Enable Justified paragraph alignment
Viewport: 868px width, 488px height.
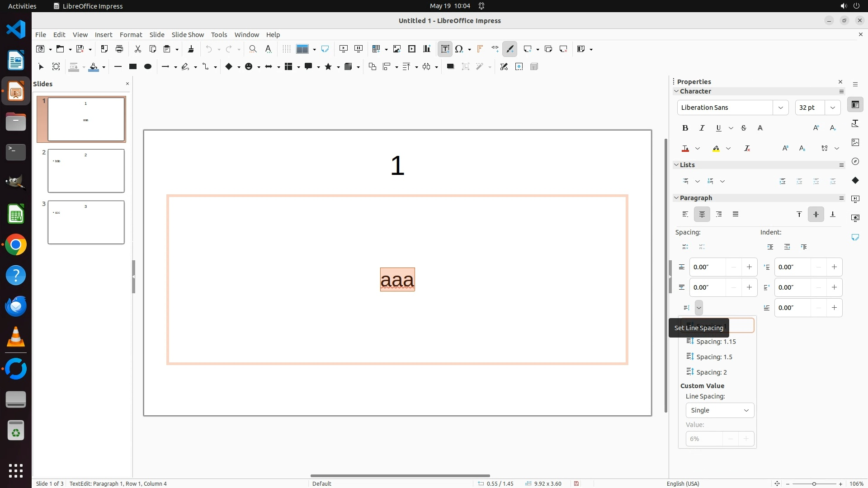point(736,214)
